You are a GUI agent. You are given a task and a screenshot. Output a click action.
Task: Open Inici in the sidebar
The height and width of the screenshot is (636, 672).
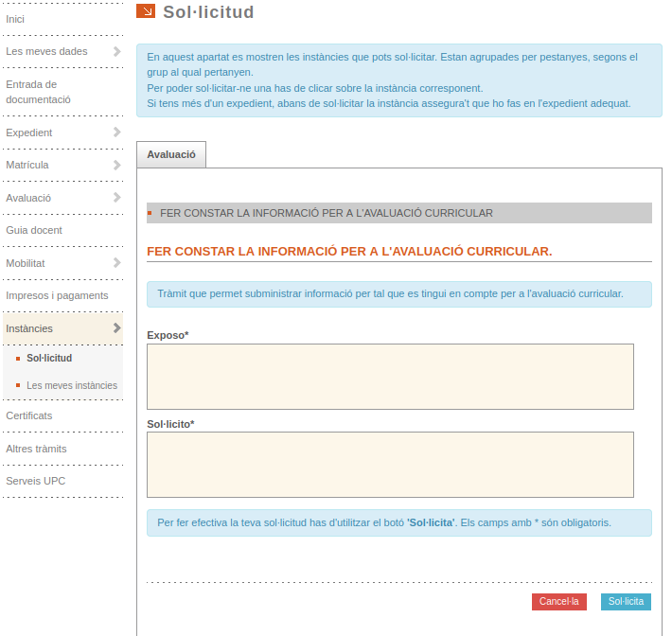click(16, 19)
